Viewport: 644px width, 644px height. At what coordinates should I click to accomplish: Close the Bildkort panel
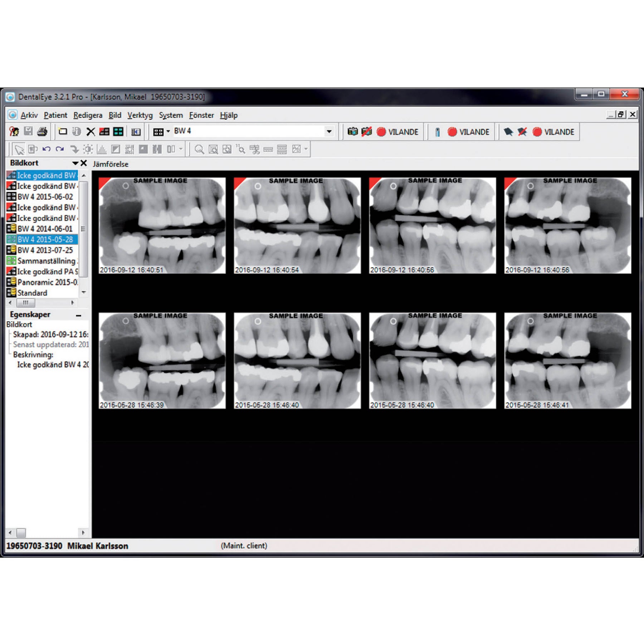pyautogui.click(x=84, y=163)
